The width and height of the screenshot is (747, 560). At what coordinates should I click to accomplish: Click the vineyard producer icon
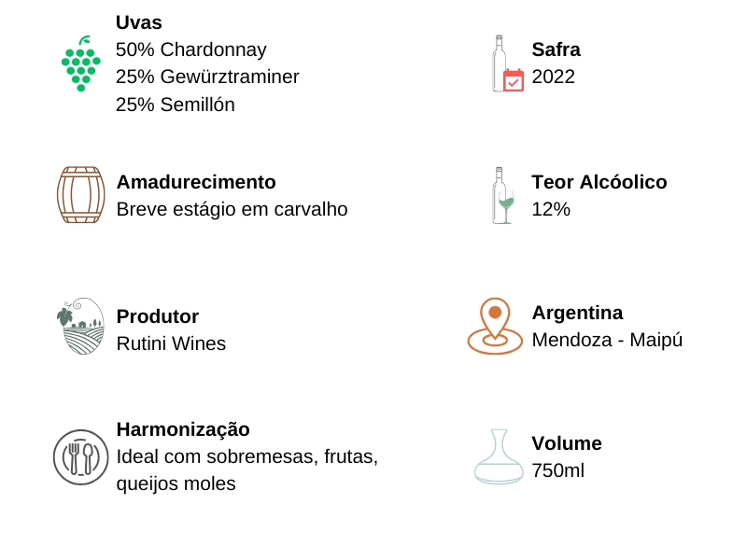click(x=80, y=326)
